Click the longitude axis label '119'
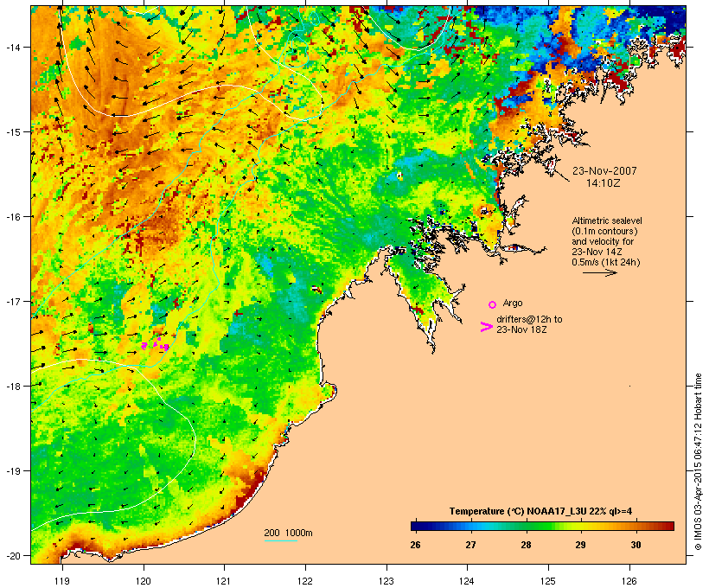This screenshot has width=709, height=588. click(62, 581)
